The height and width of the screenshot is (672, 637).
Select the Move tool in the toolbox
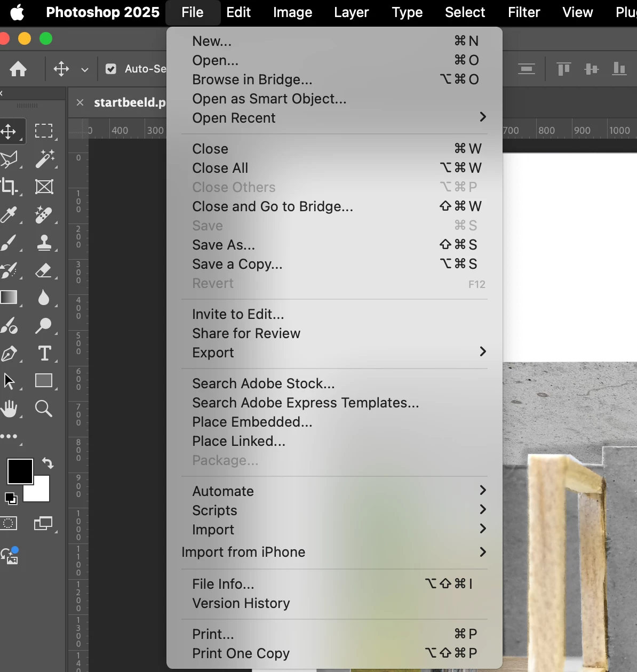click(x=9, y=131)
